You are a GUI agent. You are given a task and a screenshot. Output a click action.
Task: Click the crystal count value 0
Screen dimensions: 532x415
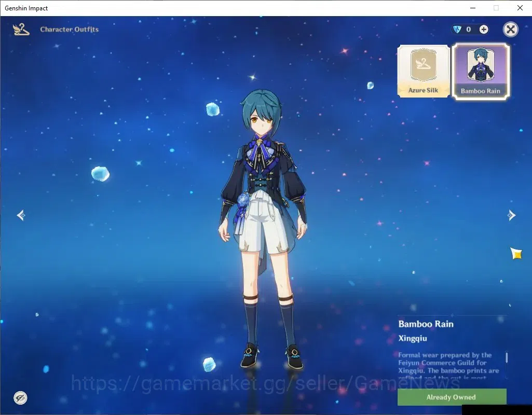point(469,30)
